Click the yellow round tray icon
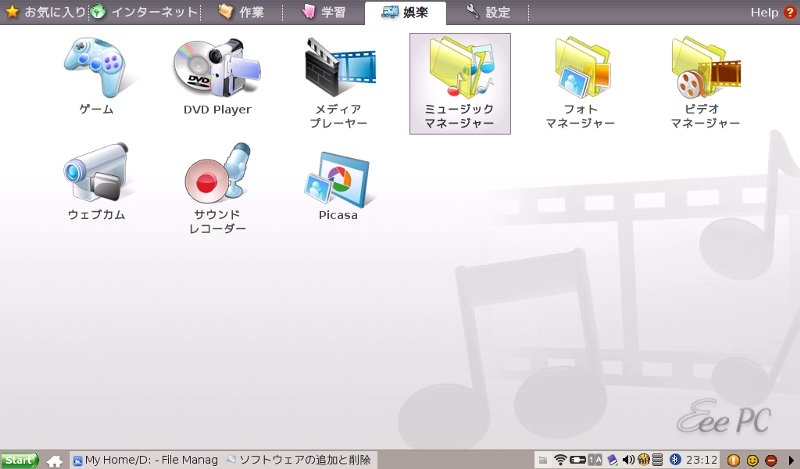Screen dimensions: 800x469 click(643, 460)
